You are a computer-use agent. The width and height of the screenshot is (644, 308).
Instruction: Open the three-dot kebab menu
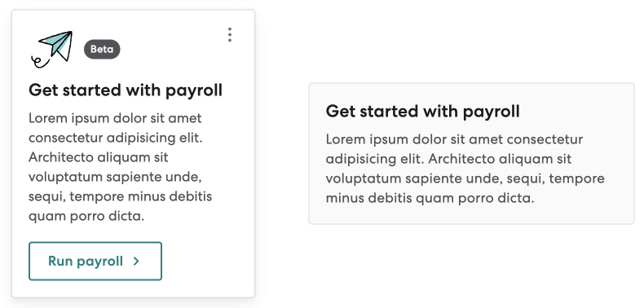tap(230, 35)
